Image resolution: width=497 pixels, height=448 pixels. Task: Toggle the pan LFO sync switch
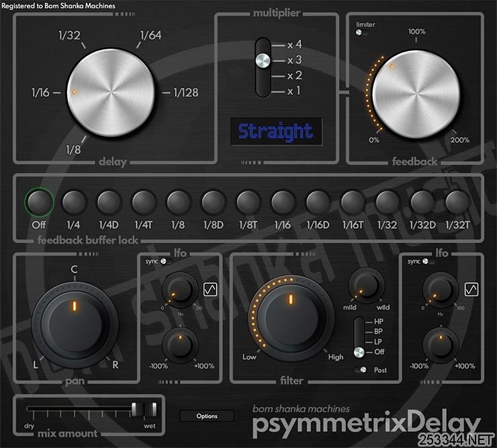[x=167, y=261]
